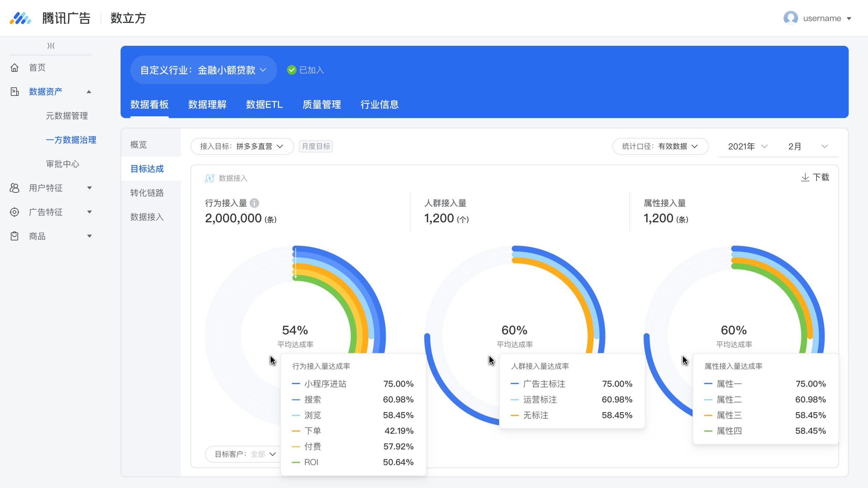Switch to the 数据理解 tab
This screenshot has height=488, width=868.
tap(207, 104)
